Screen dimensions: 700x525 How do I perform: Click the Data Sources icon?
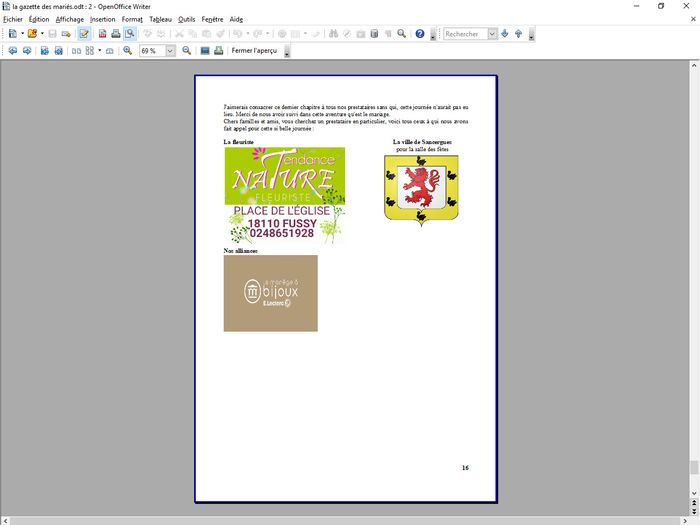point(375,33)
